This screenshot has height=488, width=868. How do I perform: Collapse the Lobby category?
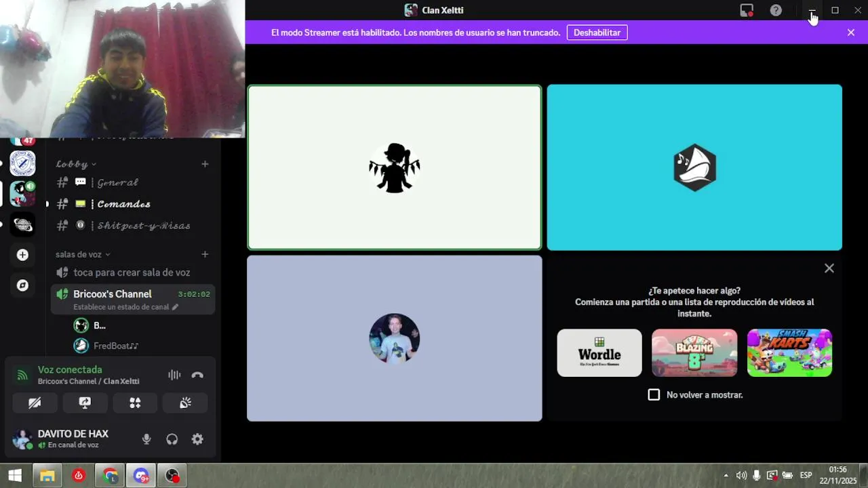click(x=76, y=164)
